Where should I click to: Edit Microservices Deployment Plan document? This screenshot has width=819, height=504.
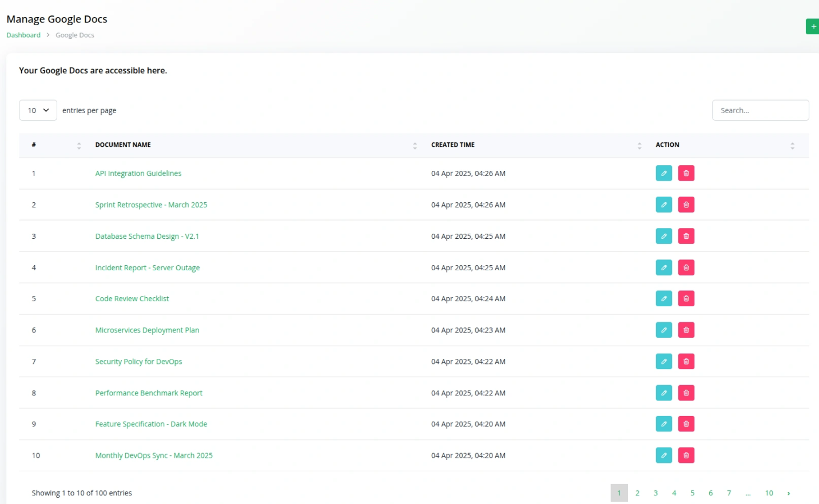pos(663,330)
